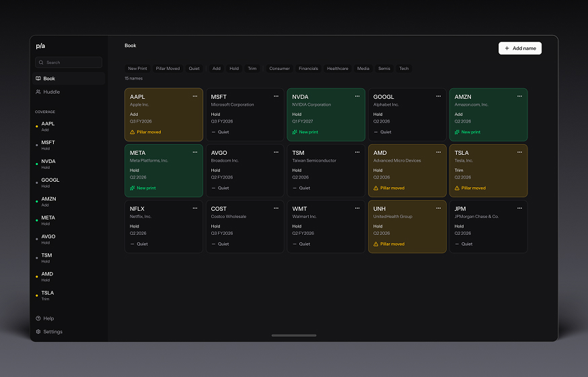Click "Walmart Inc." company name

[304, 217]
